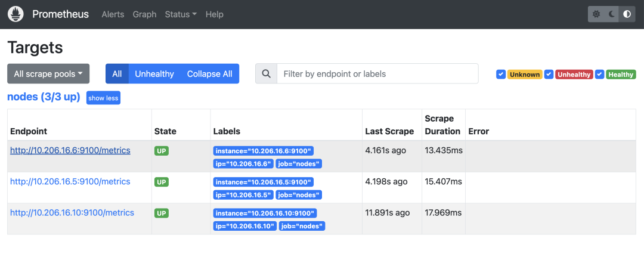Open the Help menu item
Image resolution: width=644 pixels, height=254 pixels.
pyautogui.click(x=214, y=14)
